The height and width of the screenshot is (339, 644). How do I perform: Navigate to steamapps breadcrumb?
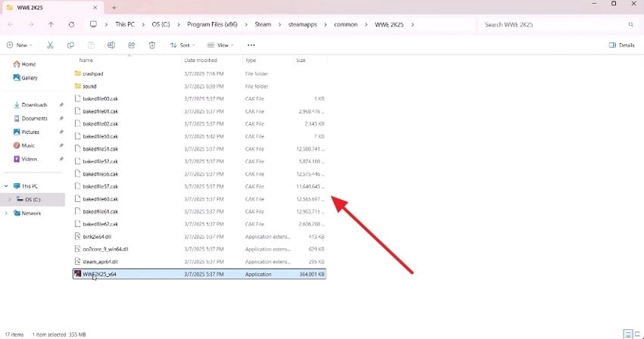pyautogui.click(x=303, y=25)
